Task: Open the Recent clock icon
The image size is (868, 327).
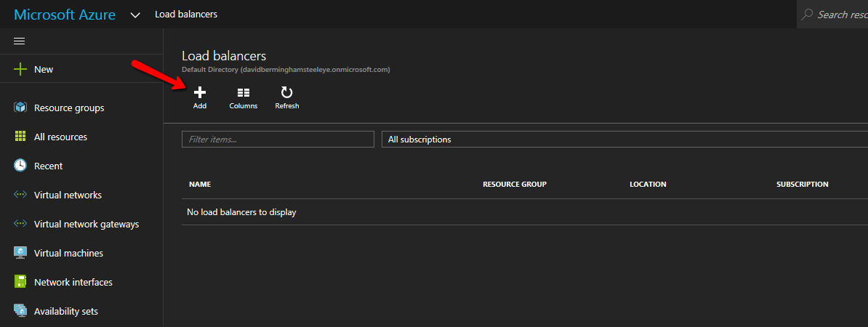Action: 20,166
